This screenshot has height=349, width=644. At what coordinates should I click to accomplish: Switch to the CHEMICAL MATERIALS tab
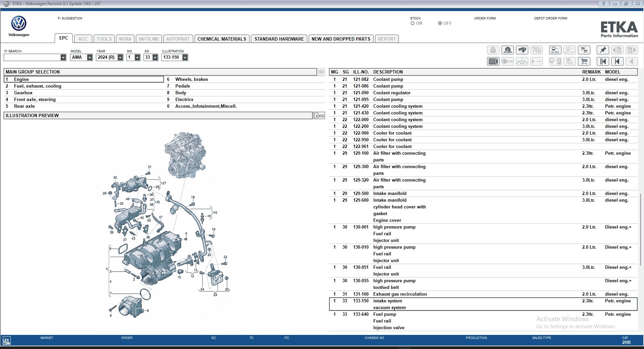tap(222, 39)
